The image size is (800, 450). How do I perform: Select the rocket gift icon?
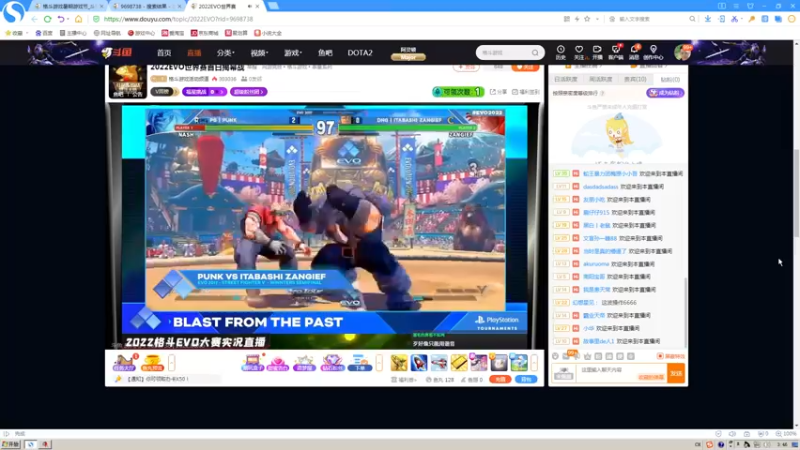click(x=419, y=363)
